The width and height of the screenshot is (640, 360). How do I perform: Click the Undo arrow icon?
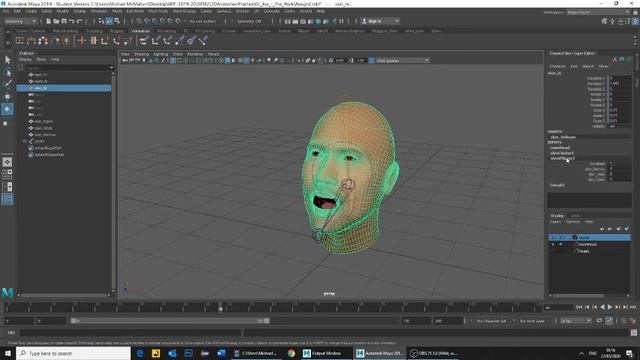72,21
